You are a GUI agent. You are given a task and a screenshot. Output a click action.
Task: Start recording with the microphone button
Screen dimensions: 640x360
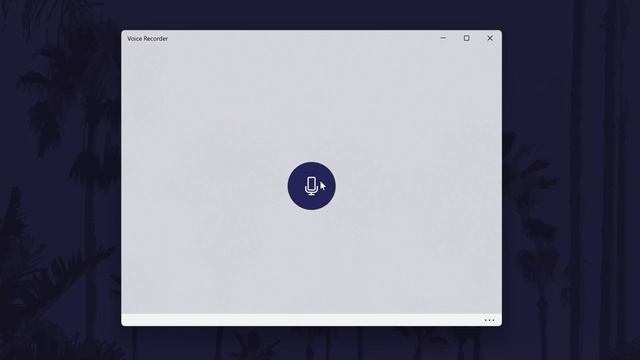pyautogui.click(x=311, y=186)
